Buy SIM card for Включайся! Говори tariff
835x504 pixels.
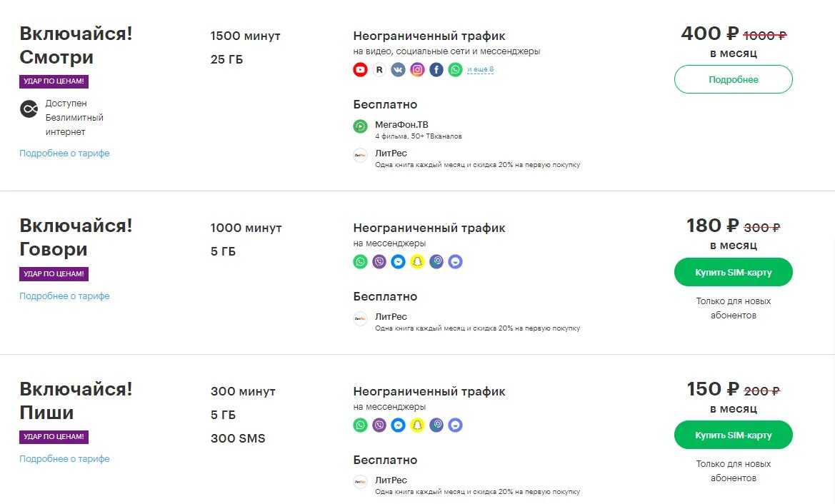click(734, 272)
